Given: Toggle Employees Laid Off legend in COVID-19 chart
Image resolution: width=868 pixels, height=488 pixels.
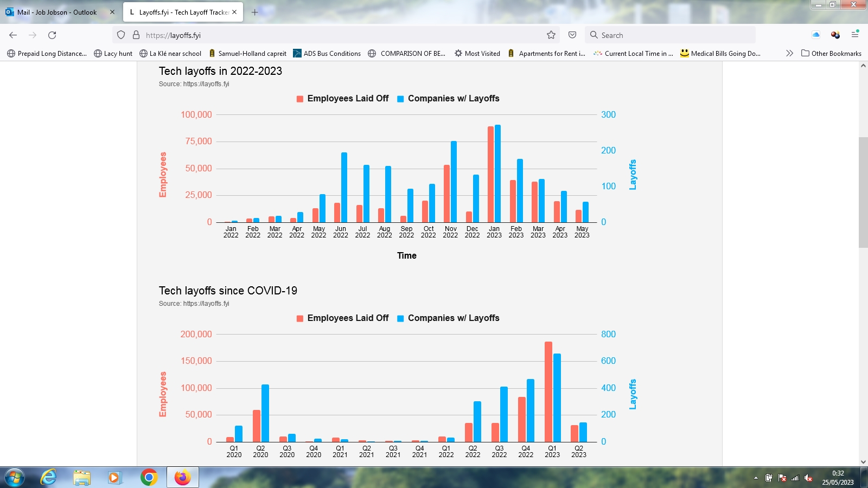Looking at the screenshot, I should [342, 318].
